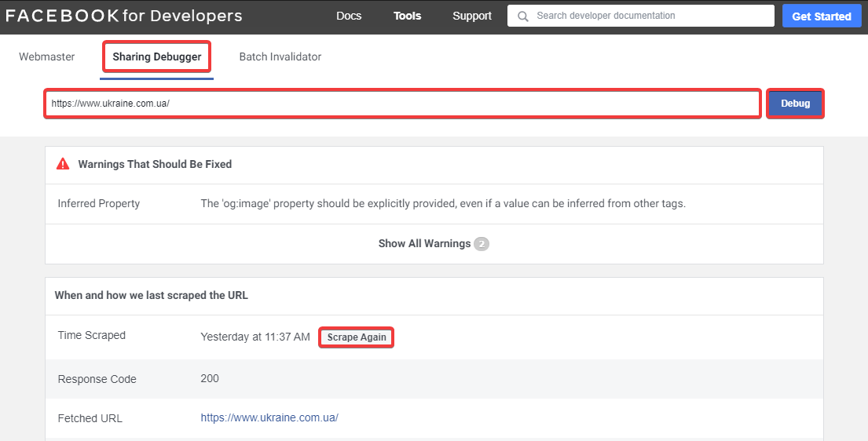This screenshot has width=868, height=441.
Task: Click the red warning triangle icon
Action: coord(62,165)
